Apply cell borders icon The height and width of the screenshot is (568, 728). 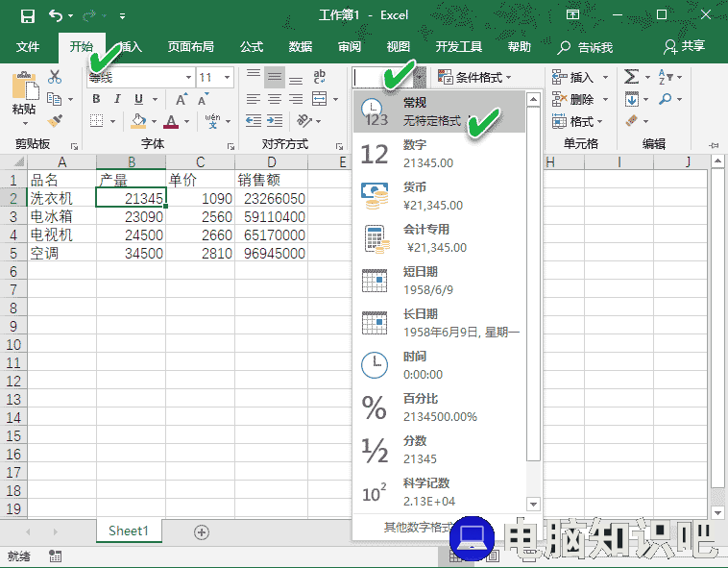97,121
